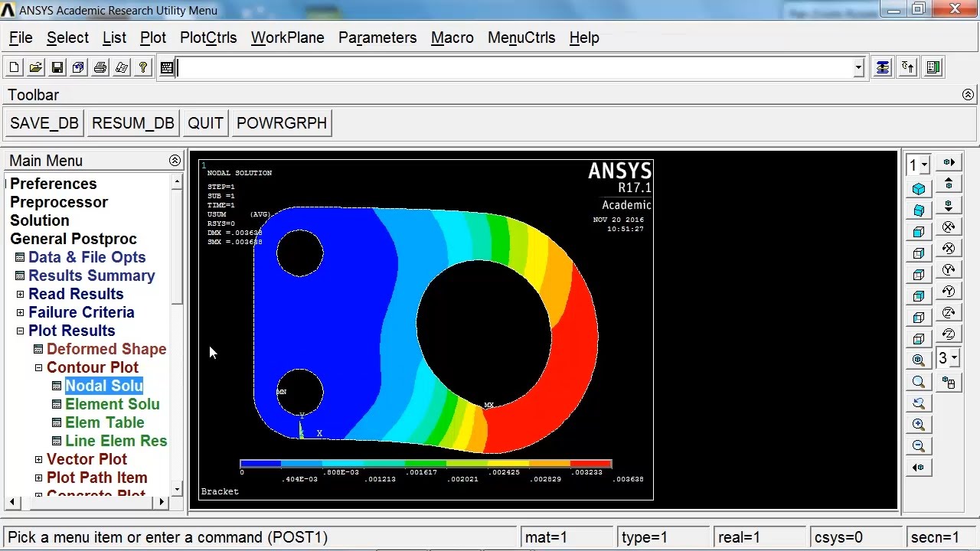Collapse the Contour Plot tree node
This screenshot has height=551, width=980.
click(x=38, y=367)
